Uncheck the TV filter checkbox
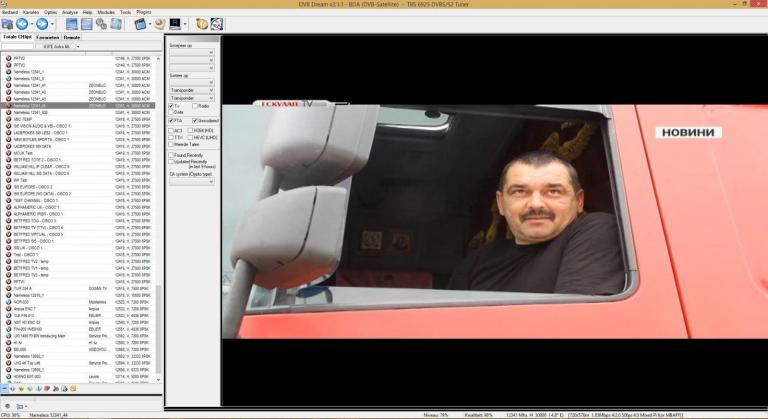Image resolution: width=768 pixels, height=419 pixels. point(171,105)
